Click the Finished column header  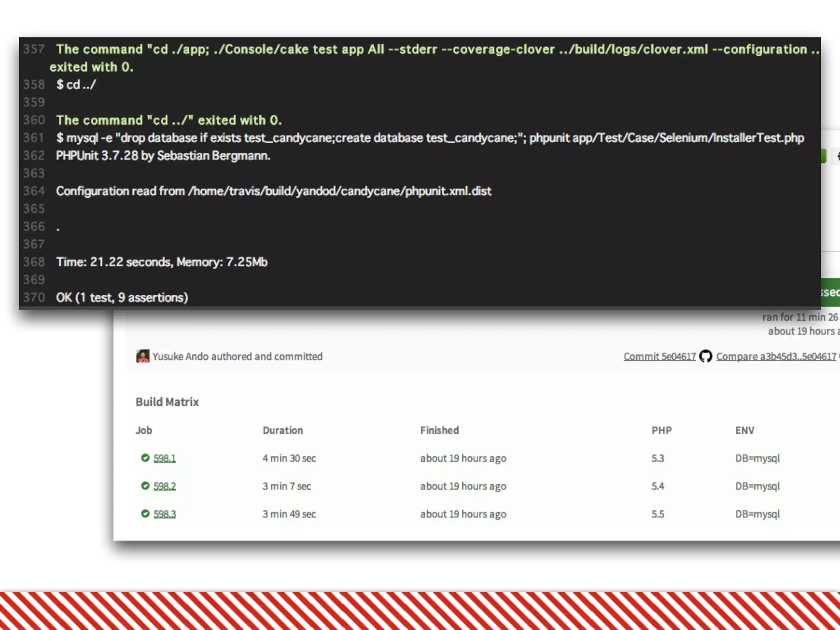click(439, 430)
